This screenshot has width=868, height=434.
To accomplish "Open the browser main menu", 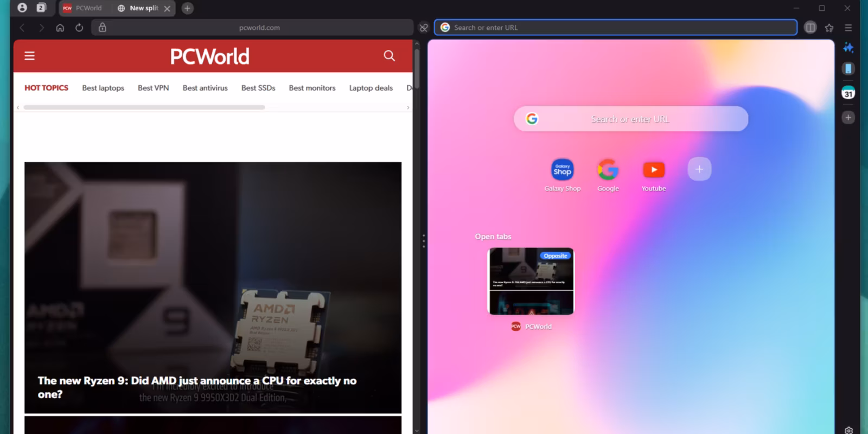I will click(848, 28).
